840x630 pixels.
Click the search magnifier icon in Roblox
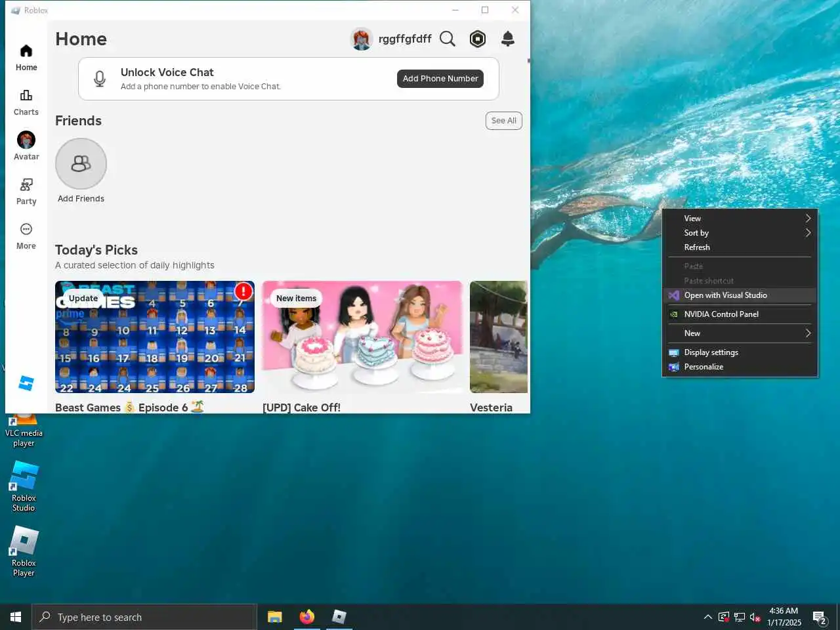tap(448, 39)
